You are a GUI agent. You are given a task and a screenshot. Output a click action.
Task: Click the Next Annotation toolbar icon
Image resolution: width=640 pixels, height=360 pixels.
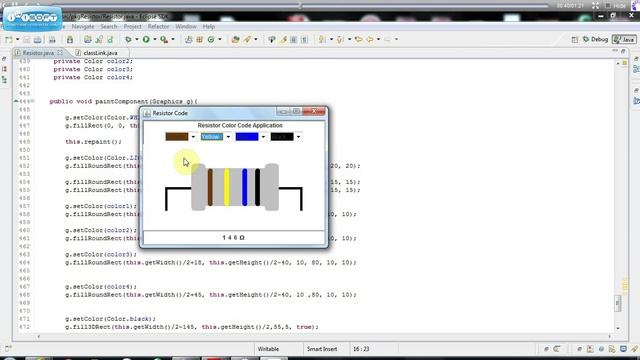[x=322, y=40]
